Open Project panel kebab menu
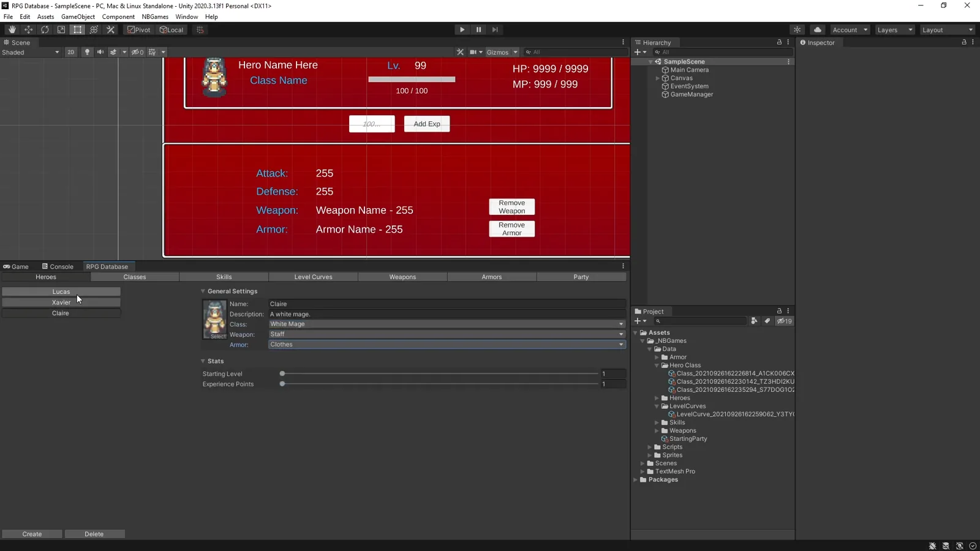 pyautogui.click(x=788, y=311)
